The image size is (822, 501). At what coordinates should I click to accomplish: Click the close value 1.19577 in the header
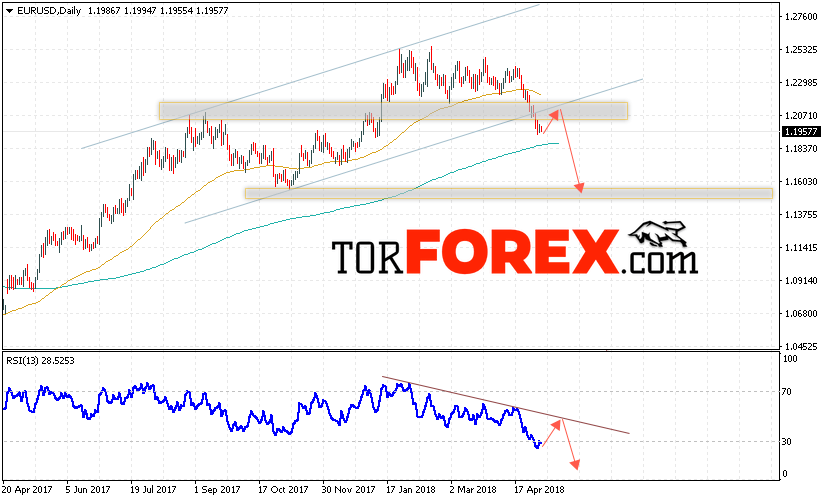point(212,10)
